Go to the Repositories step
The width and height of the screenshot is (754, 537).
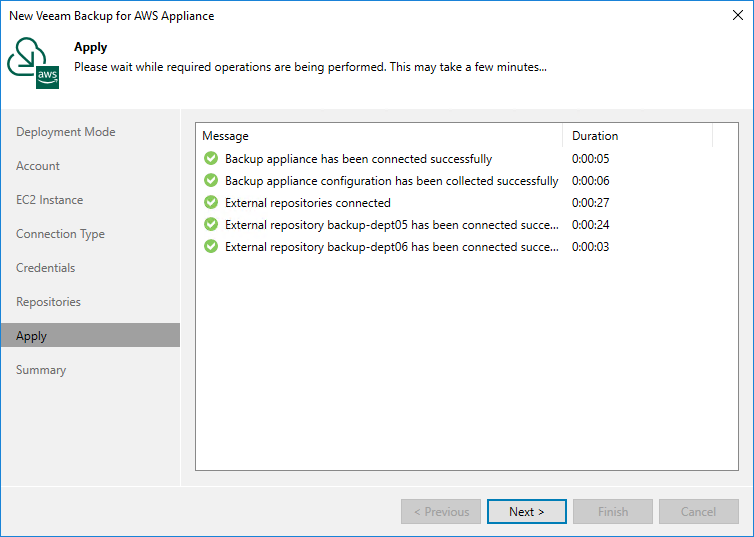pos(49,302)
